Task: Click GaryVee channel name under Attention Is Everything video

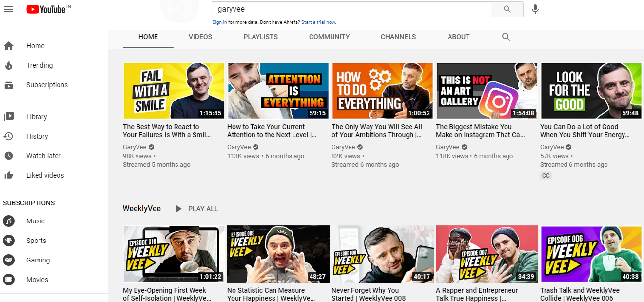Action: 239,147
